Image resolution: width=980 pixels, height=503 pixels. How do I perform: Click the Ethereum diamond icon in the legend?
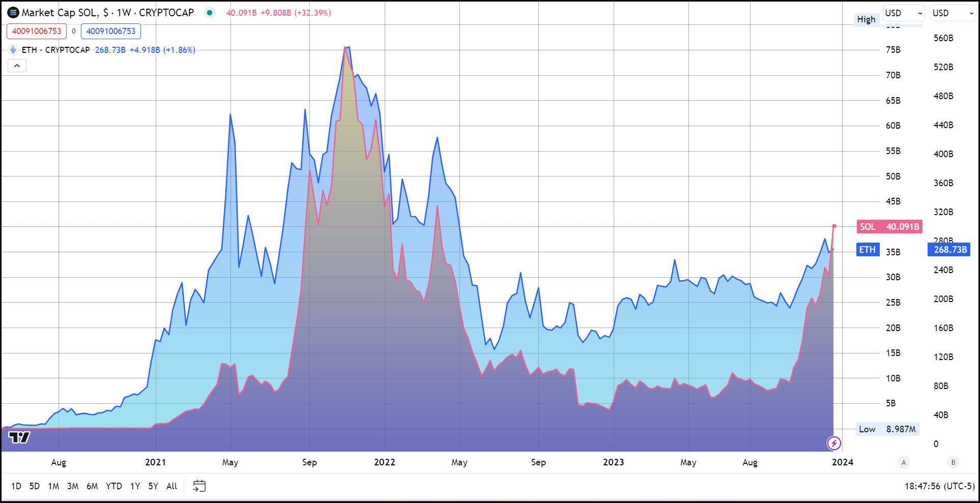pyautogui.click(x=13, y=50)
